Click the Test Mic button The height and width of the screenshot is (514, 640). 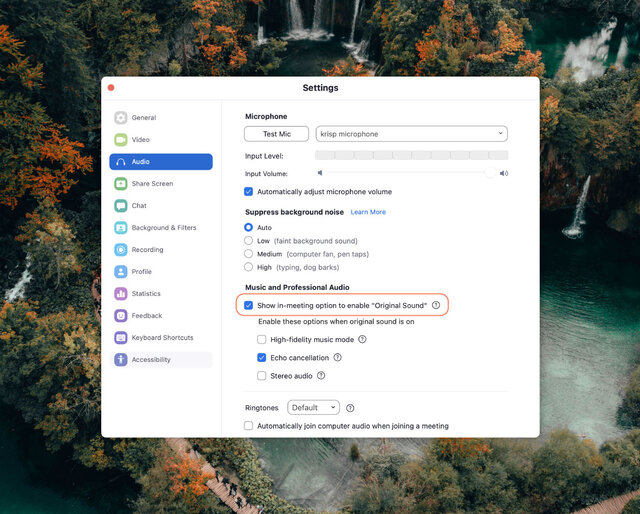[276, 134]
